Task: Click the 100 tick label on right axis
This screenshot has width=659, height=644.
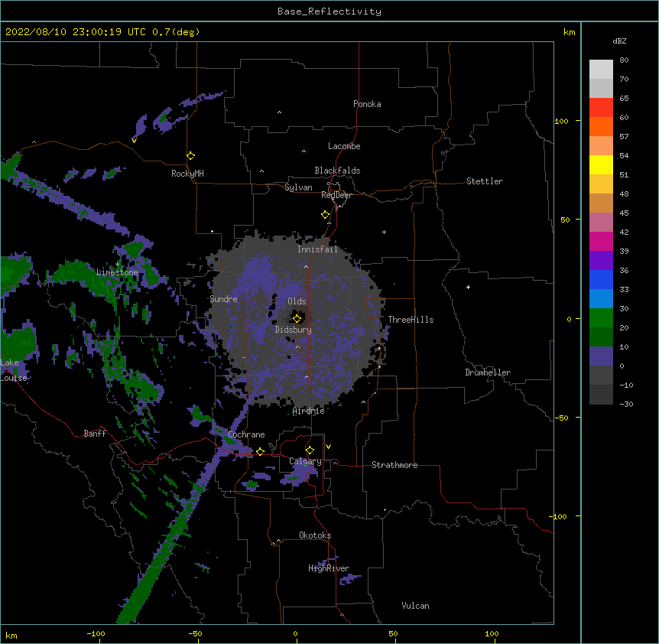Action: click(x=561, y=121)
